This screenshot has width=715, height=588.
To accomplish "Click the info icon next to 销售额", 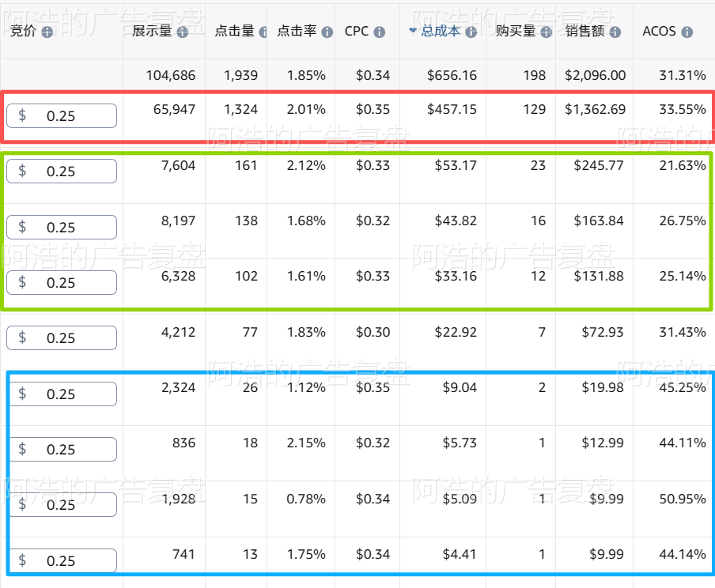I will pyautogui.click(x=615, y=32).
